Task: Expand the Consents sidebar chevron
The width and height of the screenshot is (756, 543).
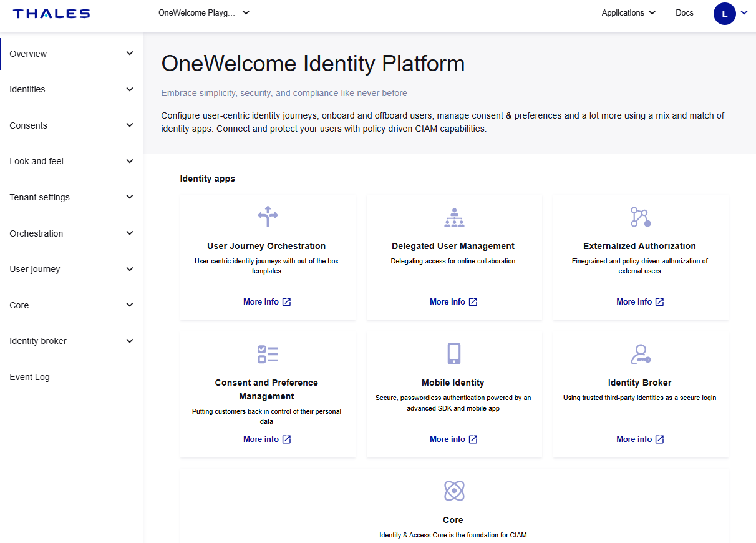Action: (130, 125)
